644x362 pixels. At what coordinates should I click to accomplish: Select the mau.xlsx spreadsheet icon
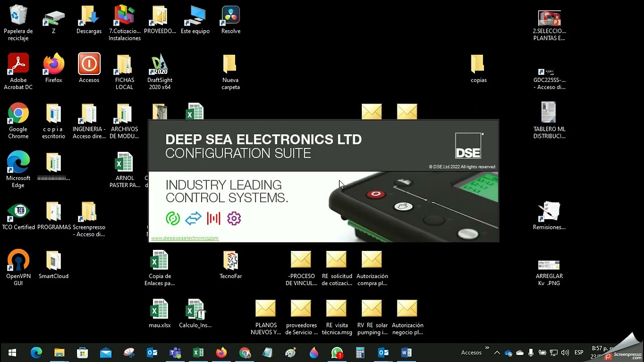pos(159,313)
